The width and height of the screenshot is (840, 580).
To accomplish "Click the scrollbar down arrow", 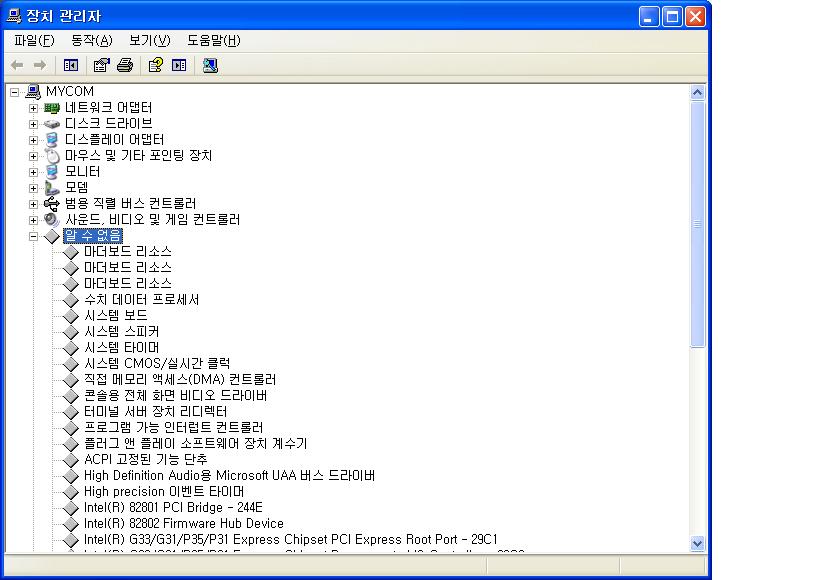I will click(x=697, y=543).
